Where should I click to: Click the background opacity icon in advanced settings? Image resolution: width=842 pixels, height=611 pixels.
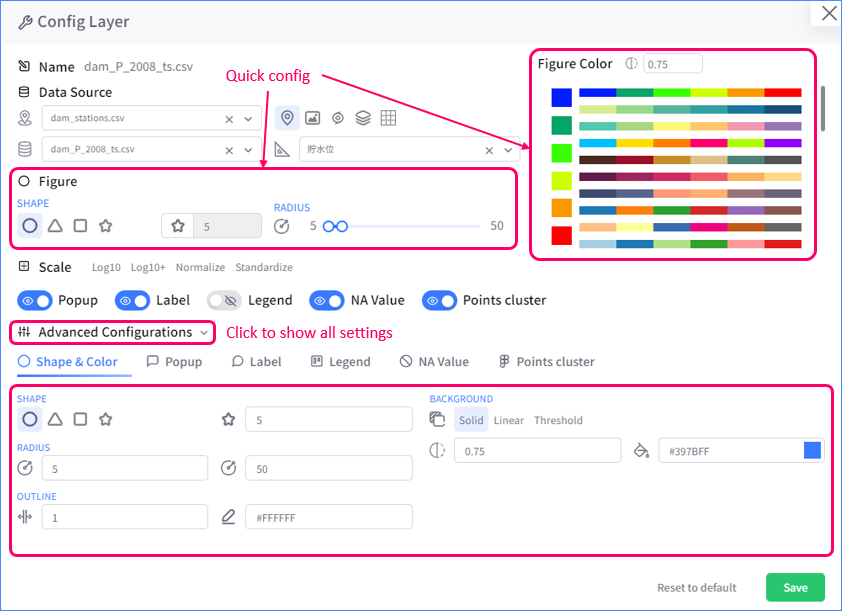(x=437, y=450)
